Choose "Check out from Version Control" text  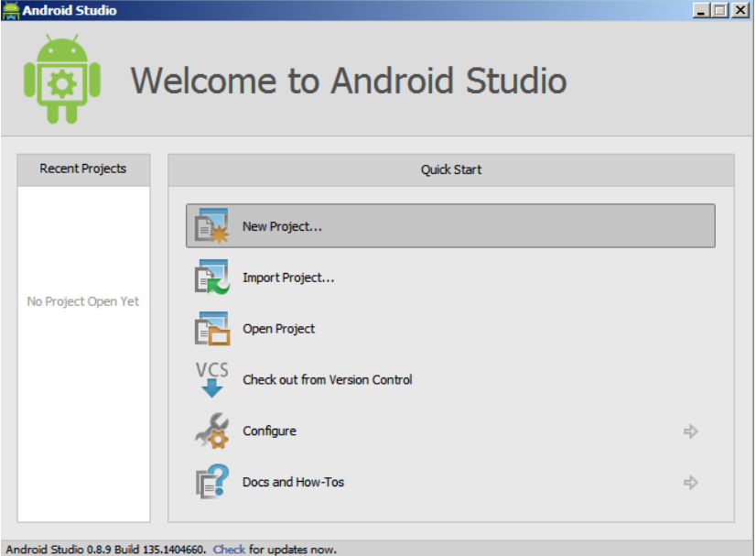pyautogui.click(x=327, y=379)
